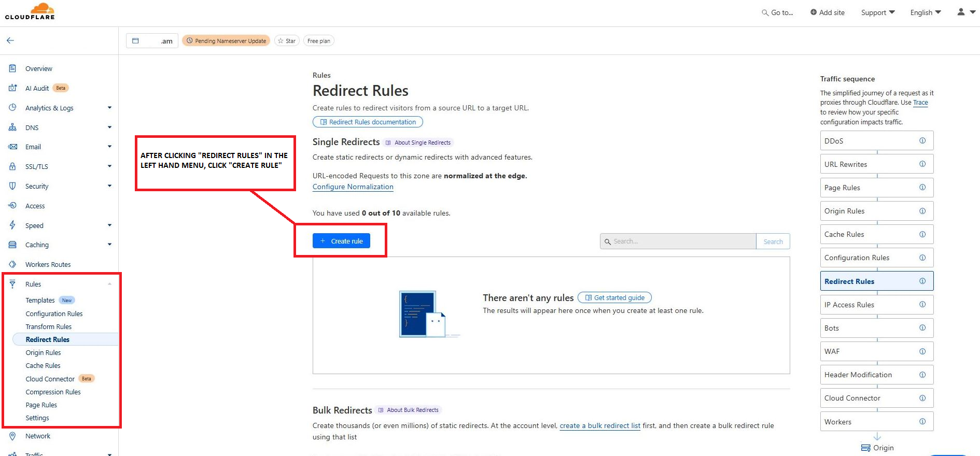Open Configuration Rules in sidebar
This screenshot has width=980, height=456.
coord(54,313)
